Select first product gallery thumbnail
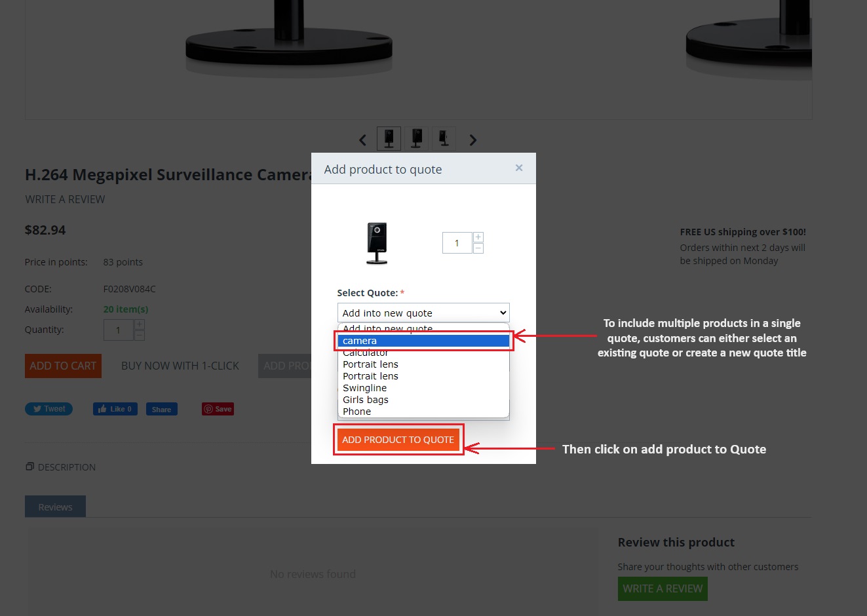The height and width of the screenshot is (616, 867). [389, 138]
